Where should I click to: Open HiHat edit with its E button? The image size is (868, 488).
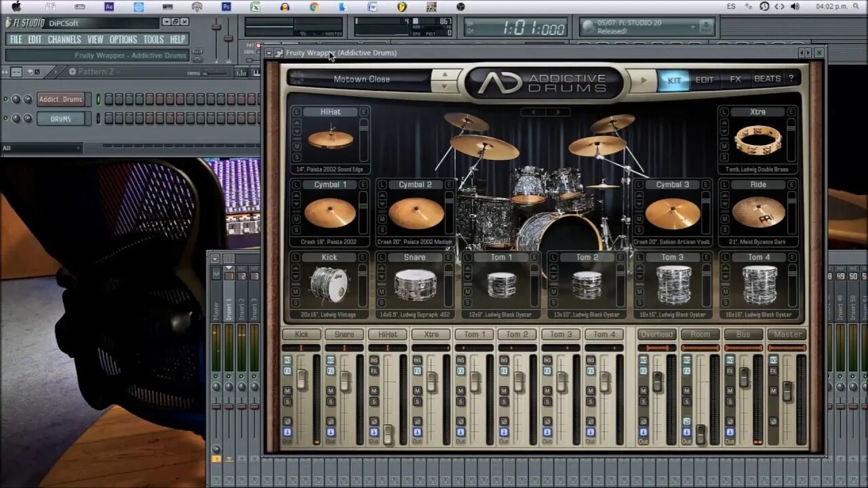(x=364, y=112)
